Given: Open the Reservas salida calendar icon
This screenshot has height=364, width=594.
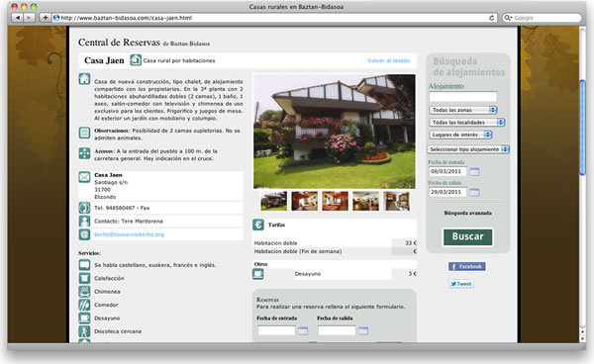Looking at the screenshot, I should [x=363, y=331].
